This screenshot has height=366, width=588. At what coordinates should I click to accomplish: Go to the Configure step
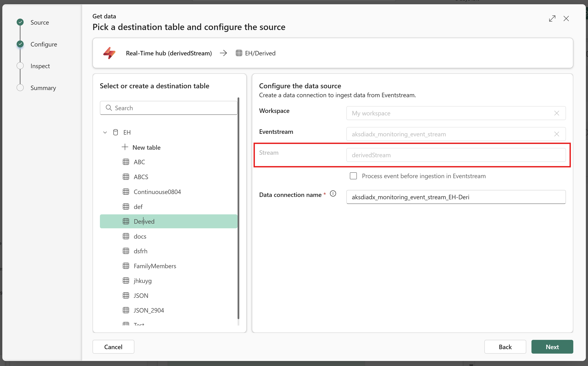click(x=44, y=44)
